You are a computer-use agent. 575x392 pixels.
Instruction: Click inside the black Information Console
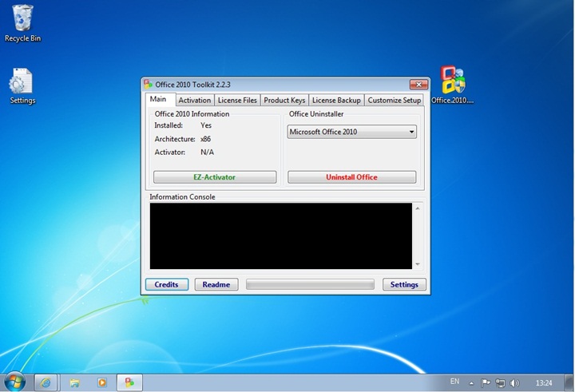281,236
